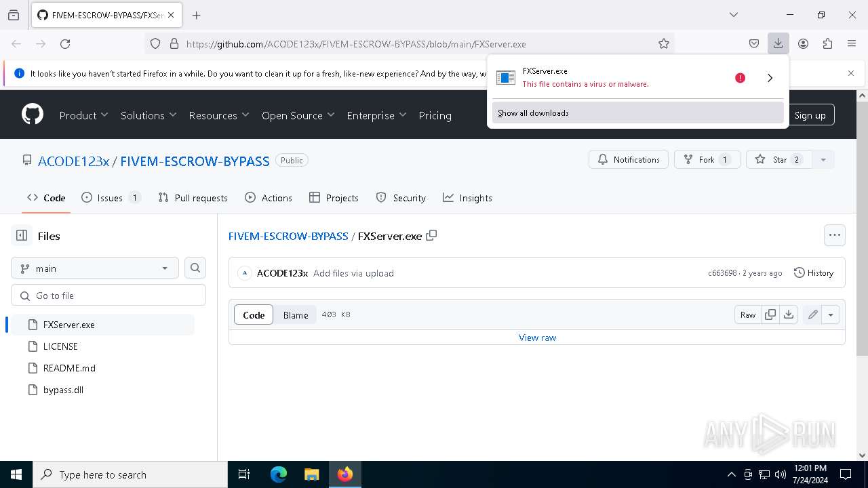Open Firefox application menu
Viewport: 868px width, 488px height.
852,43
